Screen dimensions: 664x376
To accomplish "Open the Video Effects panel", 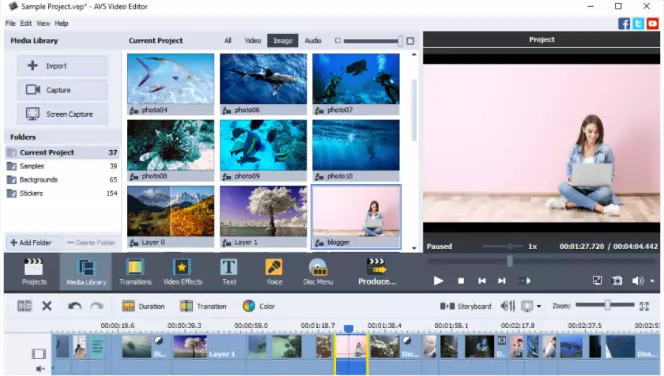I will click(x=183, y=272).
